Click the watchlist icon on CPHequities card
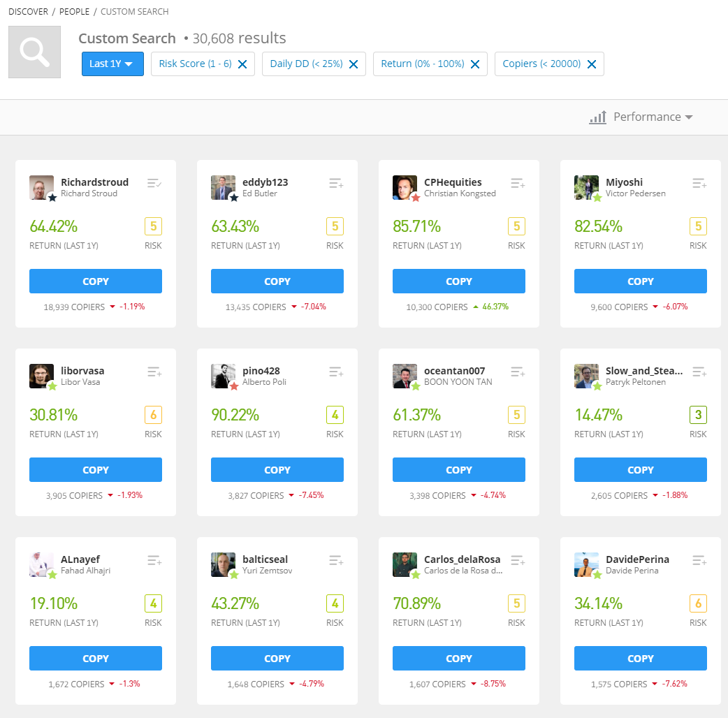The image size is (728, 718). click(x=517, y=183)
